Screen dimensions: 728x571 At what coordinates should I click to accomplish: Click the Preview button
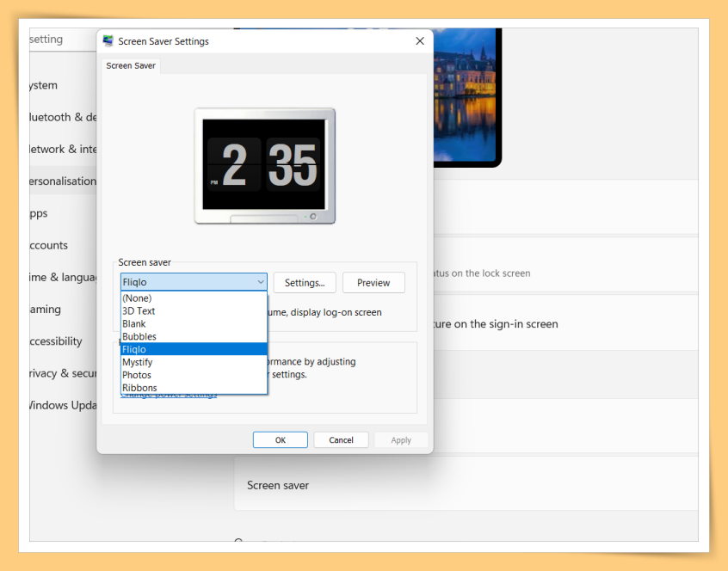(x=373, y=282)
